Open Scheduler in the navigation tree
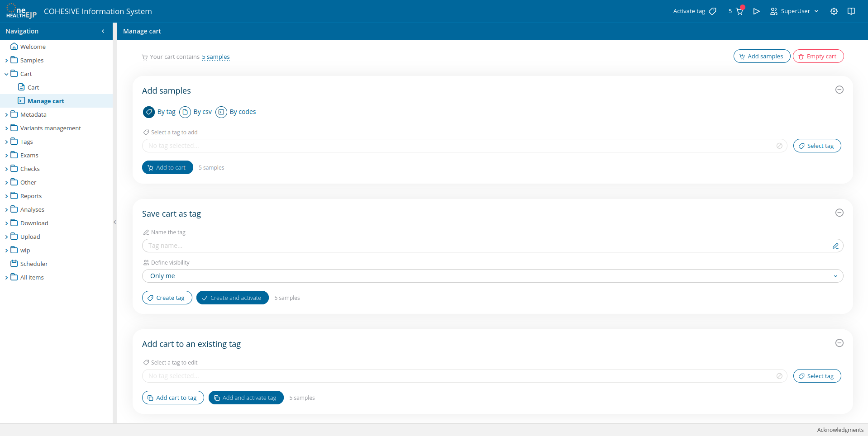 [x=33, y=264]
